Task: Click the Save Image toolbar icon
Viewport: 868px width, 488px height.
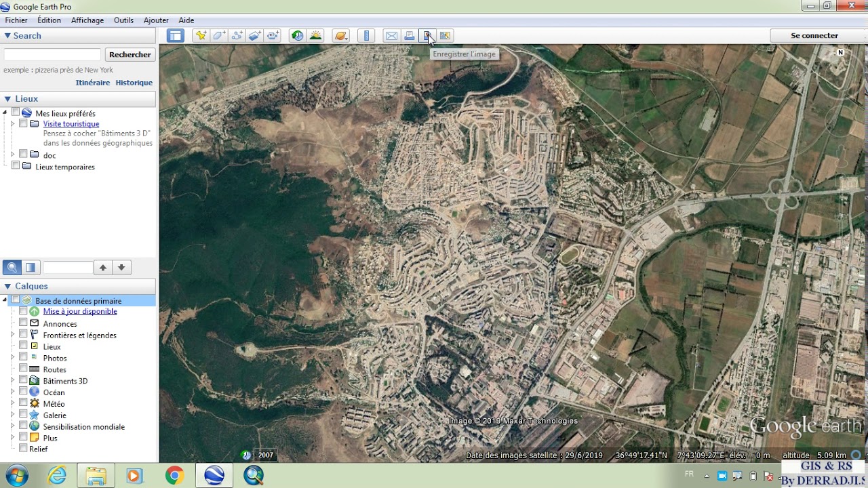Action: pos(427,36)
